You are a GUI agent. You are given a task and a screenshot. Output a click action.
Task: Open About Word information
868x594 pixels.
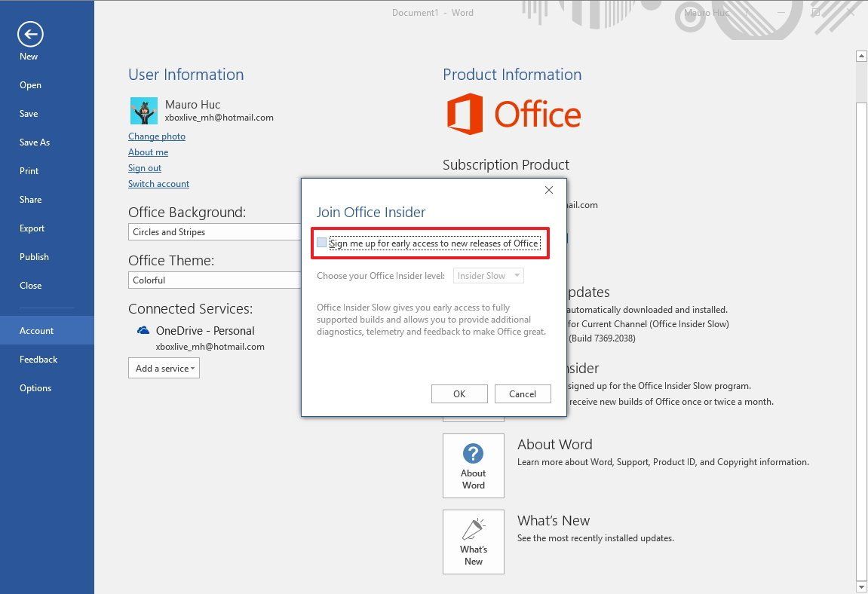(x=473, y=465)
